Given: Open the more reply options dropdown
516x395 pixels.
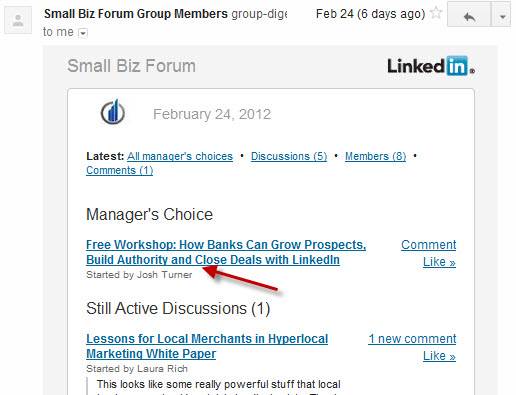Looking at the screenshot, I should pyautogui.click(x=502, y=16).
